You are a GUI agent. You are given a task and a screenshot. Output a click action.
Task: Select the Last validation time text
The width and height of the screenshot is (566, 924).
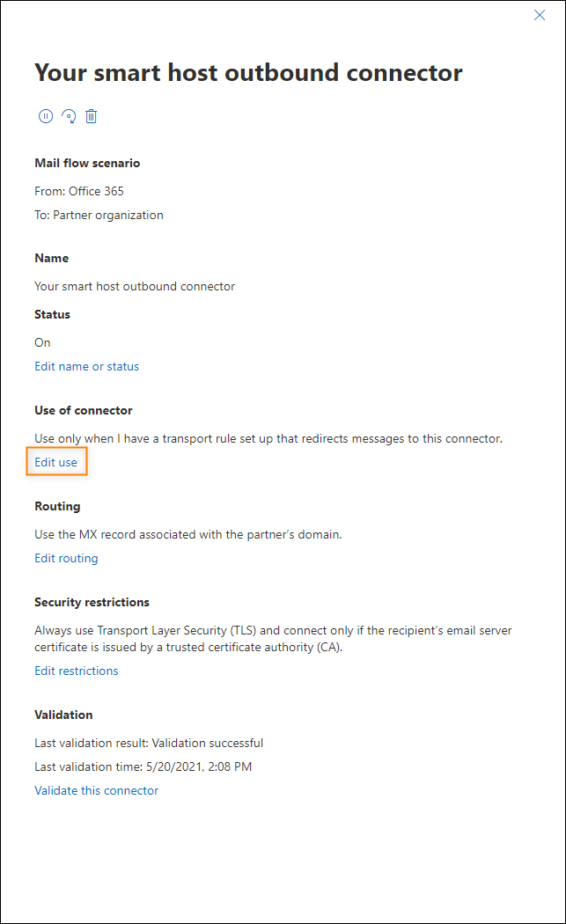point(143,766)
